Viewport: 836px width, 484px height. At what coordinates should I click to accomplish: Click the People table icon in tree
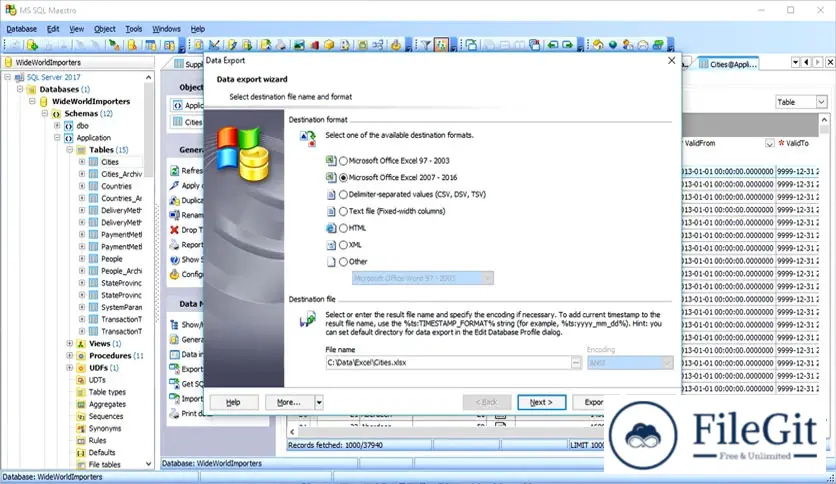tap(93, 259)
